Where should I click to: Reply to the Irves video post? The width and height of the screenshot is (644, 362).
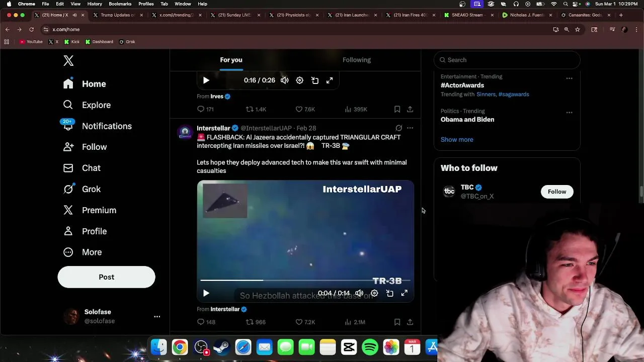205,109
